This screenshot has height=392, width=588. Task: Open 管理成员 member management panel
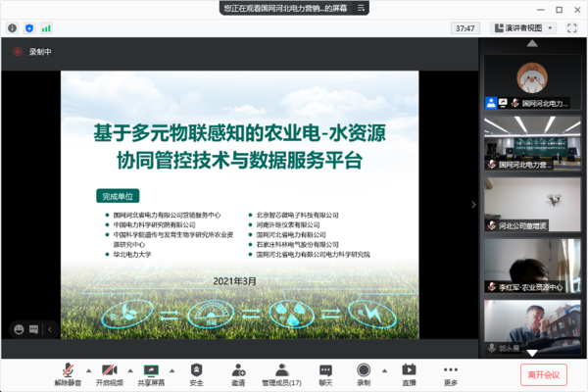(281, 371)
